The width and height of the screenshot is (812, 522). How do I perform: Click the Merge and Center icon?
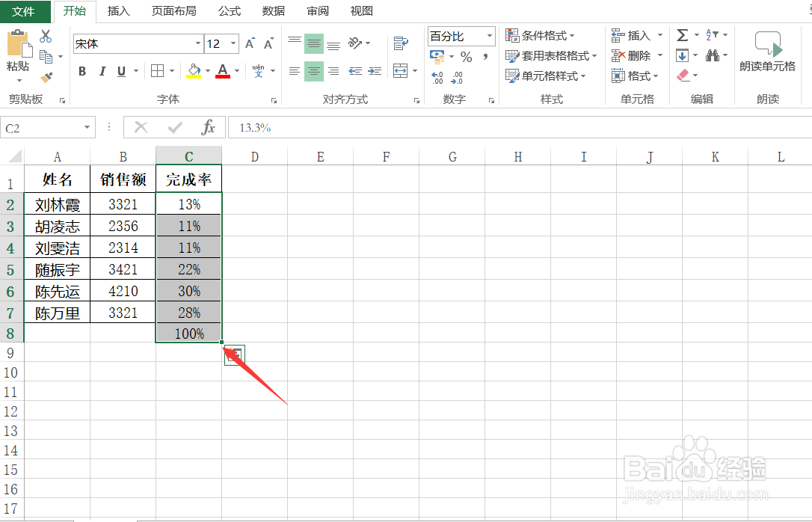tap(402, 72)
